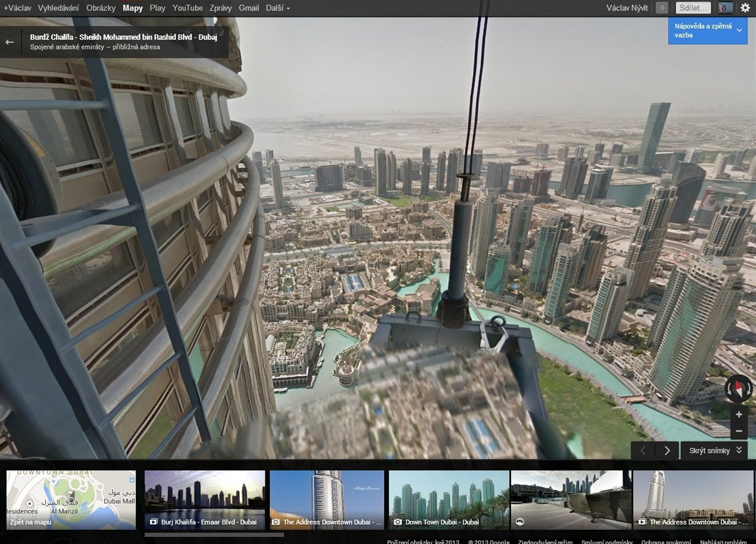The height and width of the screenshot is (544, 756).
Task: Click the Sdílet share button
Action: pyautogui.click(x=693, y=8)
